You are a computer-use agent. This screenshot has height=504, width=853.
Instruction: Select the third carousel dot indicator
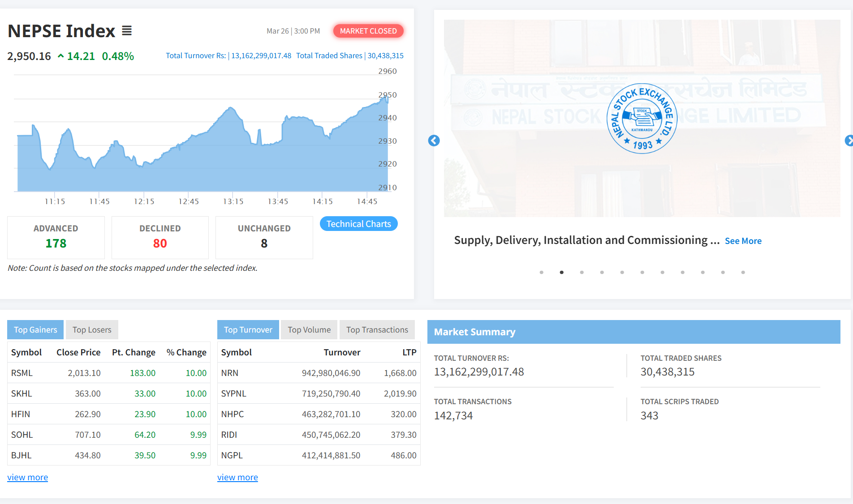582,272
